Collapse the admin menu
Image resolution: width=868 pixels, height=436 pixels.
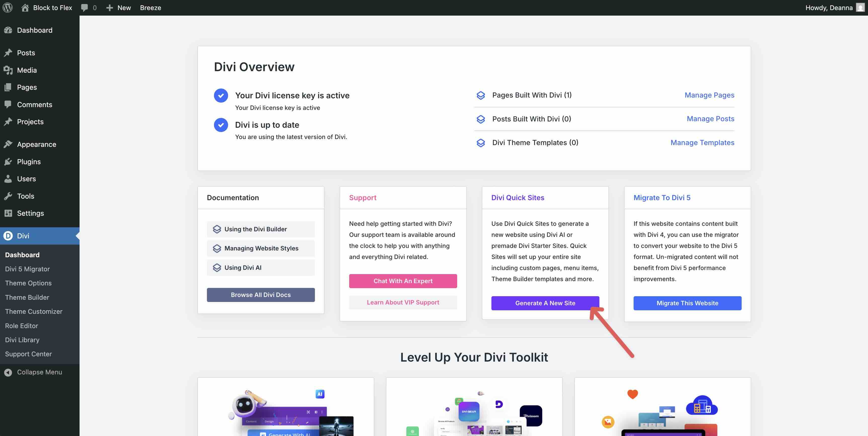pos(40,372)
